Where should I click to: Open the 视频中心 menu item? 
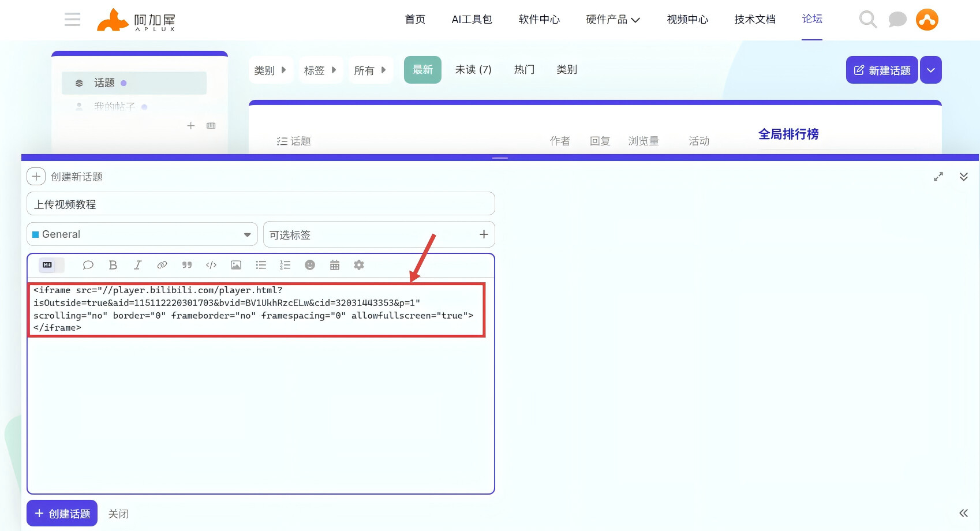tap(687, 20)
